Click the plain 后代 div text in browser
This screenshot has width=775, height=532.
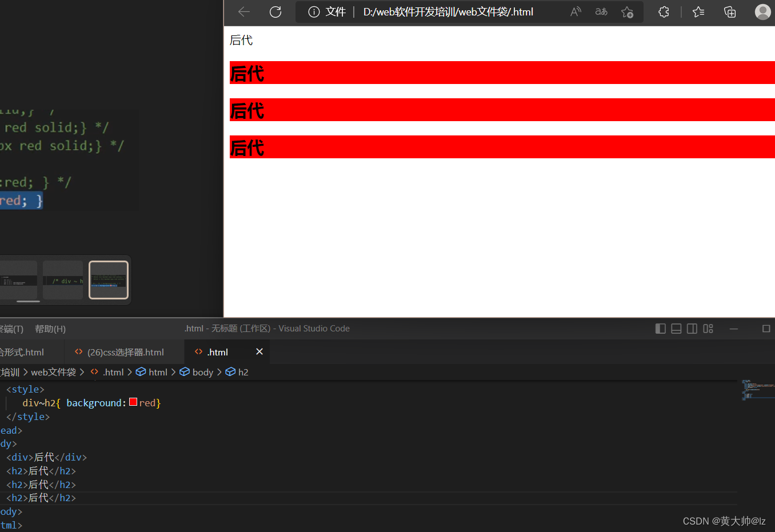tap(241, 40)
